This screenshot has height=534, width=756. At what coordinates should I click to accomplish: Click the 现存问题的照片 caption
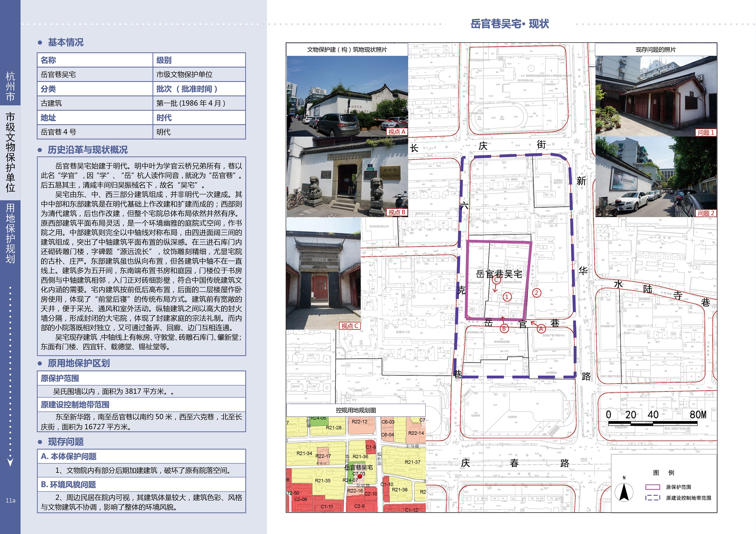tap(656, 50)
